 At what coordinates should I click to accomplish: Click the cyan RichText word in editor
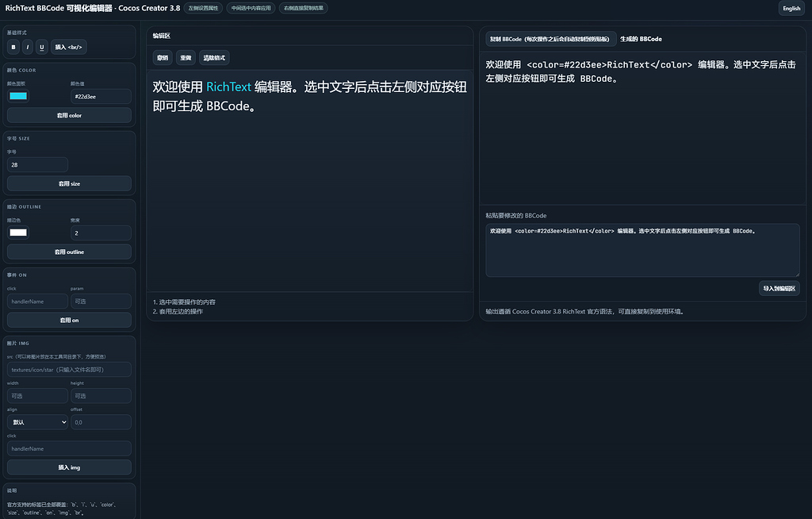(229, 86)
